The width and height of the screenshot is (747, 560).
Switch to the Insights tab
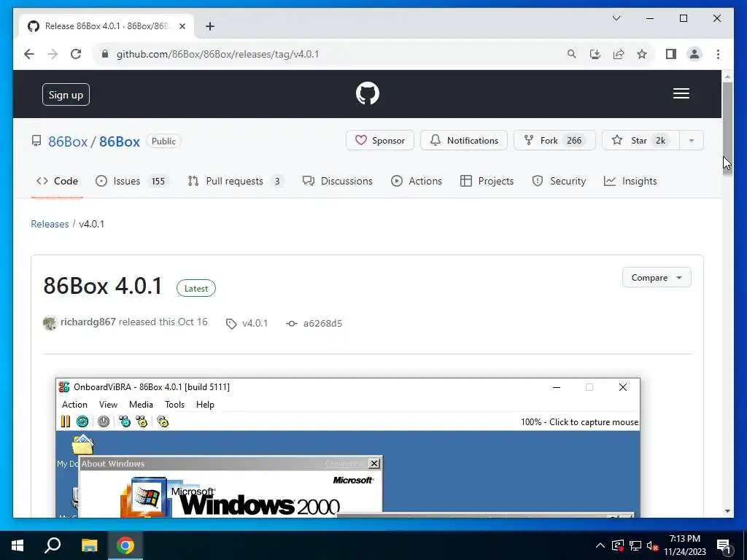click(x=630, y=181)
